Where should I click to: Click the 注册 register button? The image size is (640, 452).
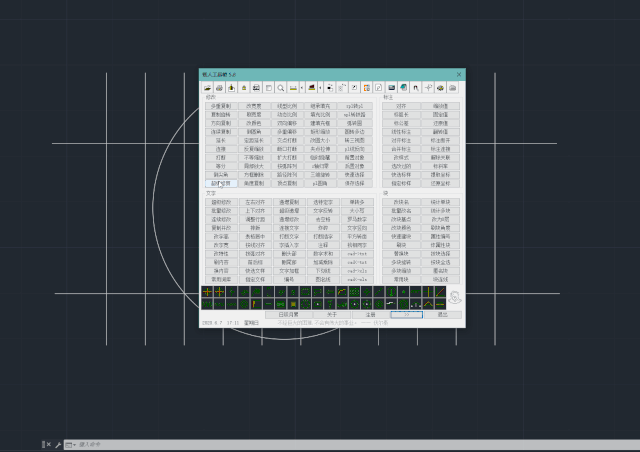tap(370, 314)
